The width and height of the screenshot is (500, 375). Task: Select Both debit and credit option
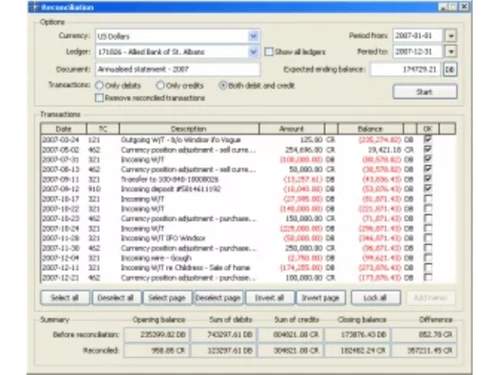[223, 85]
